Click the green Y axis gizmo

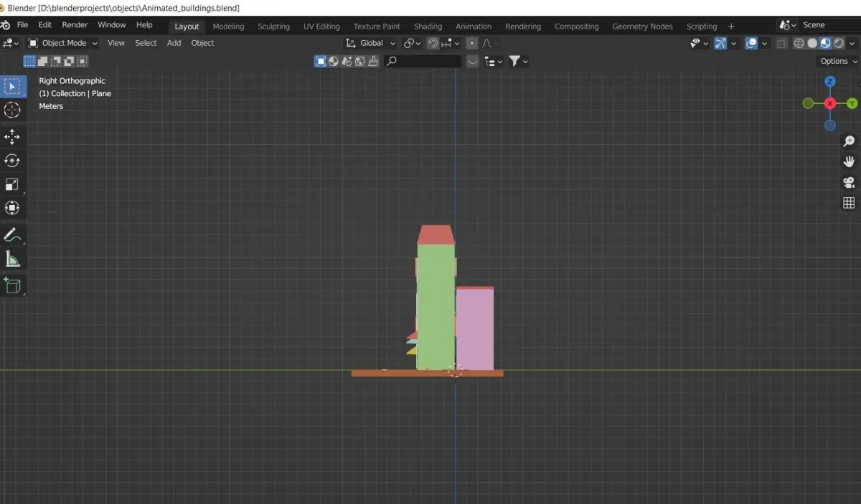852,103
